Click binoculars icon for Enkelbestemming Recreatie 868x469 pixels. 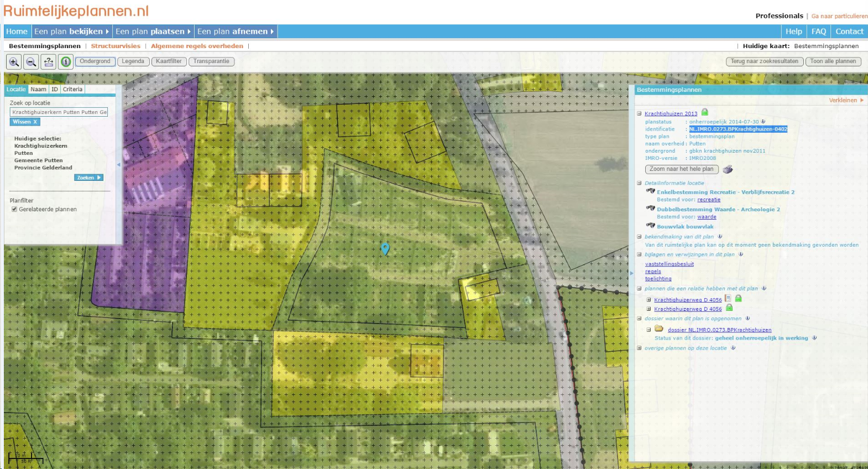coord(651,191)
